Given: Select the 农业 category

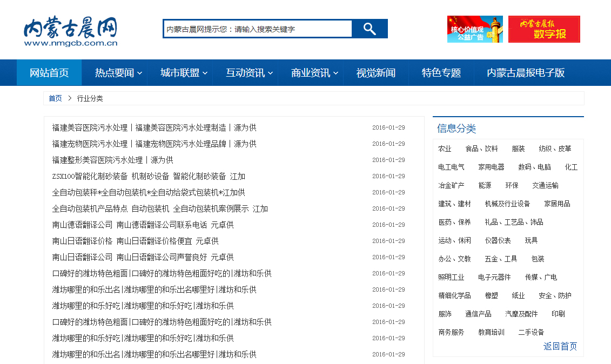Looking at the screenshot, I should [x=445, y=149].
